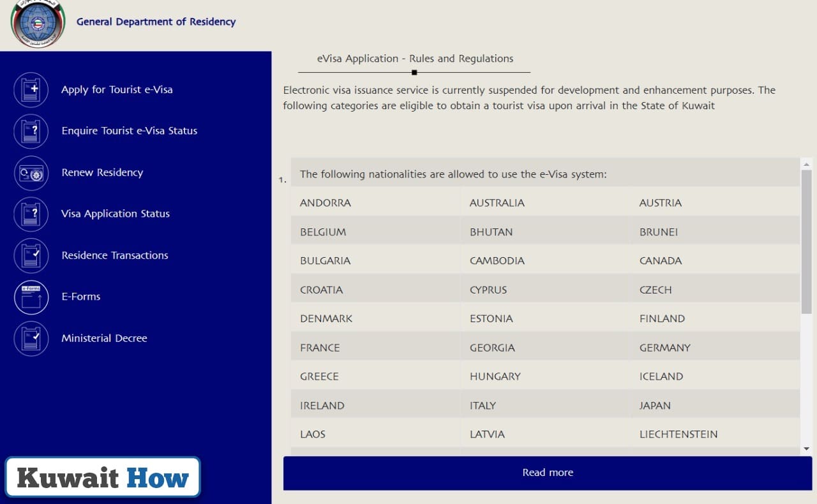Open the Kuwait How logo link
This screenshot has height=504, width=817.
(x=102, y=476)
